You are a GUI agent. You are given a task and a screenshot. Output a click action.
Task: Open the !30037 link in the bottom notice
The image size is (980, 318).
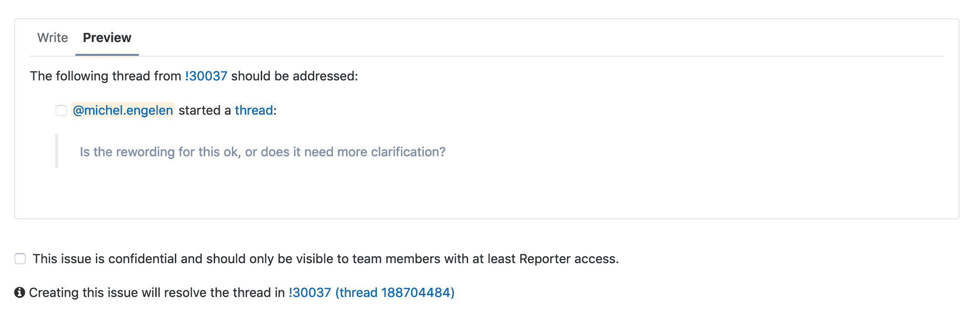point(310,292)
